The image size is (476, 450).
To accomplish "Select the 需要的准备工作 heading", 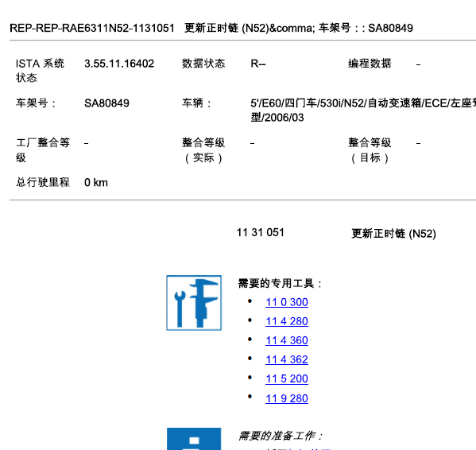I will click(280, 436).
